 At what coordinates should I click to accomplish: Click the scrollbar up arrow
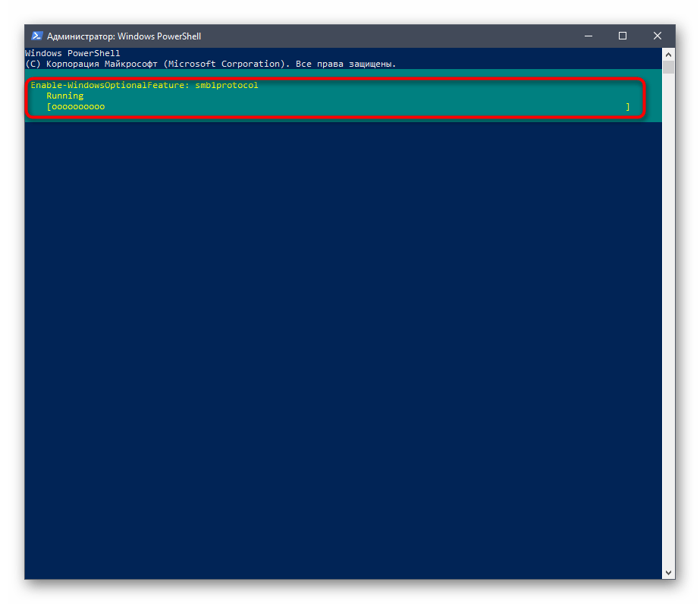[x=668, y=54]
